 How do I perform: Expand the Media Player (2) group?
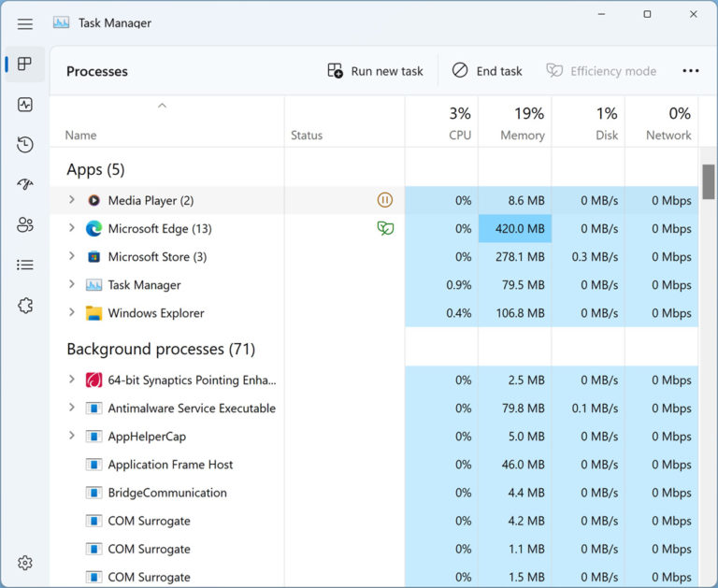[x=71, y=200]
